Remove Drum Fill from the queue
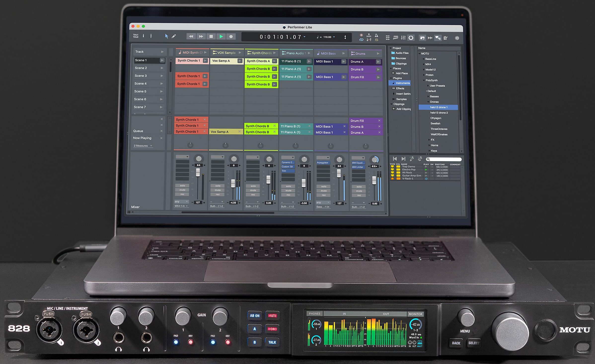Screen dimensions: 595x364 pyautogui.click(x=379, y=121)
